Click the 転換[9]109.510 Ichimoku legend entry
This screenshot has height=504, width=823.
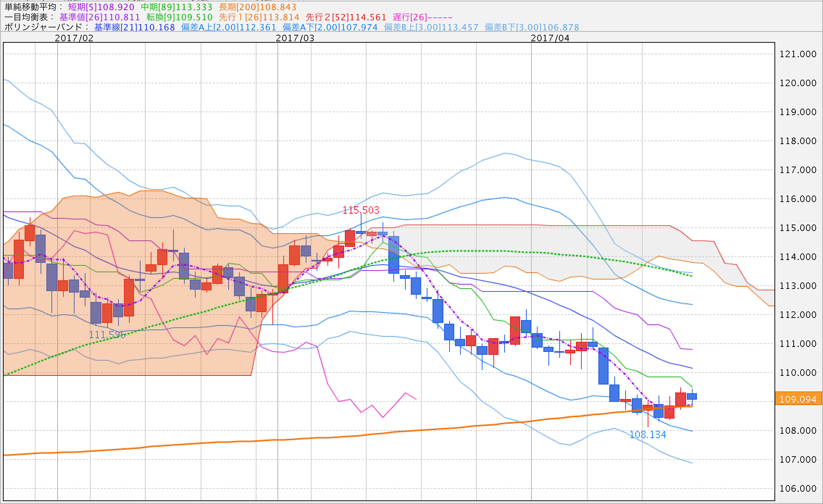pyautogui.click(x=179, y=17)
